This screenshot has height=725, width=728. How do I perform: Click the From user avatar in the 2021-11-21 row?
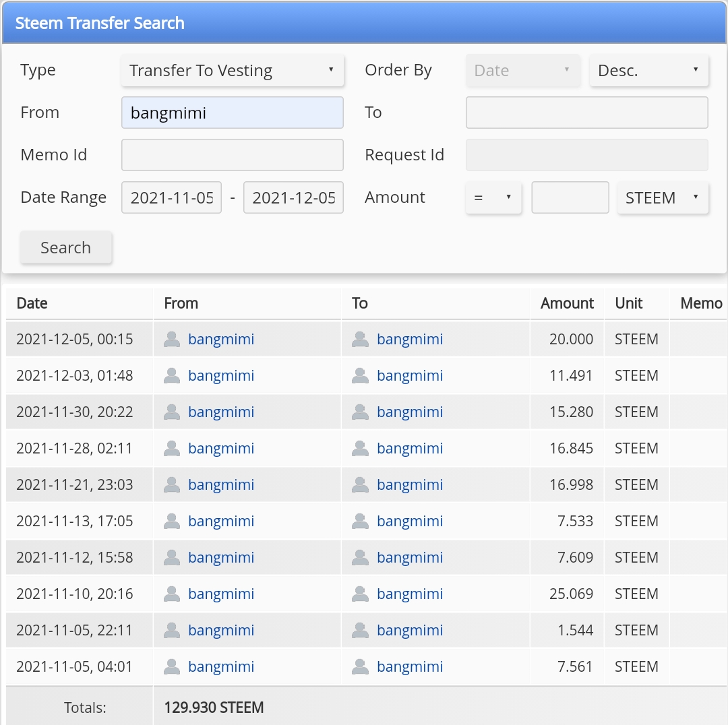tap(172, 484)
